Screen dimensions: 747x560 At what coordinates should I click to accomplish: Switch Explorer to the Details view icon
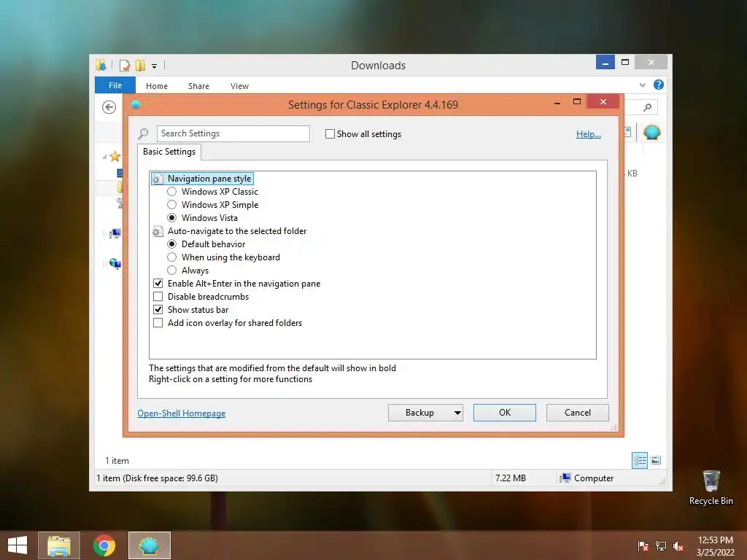point(639,460)
